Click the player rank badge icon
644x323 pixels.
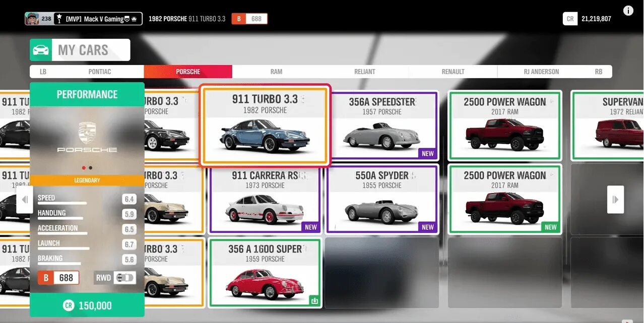click(59, 19)
